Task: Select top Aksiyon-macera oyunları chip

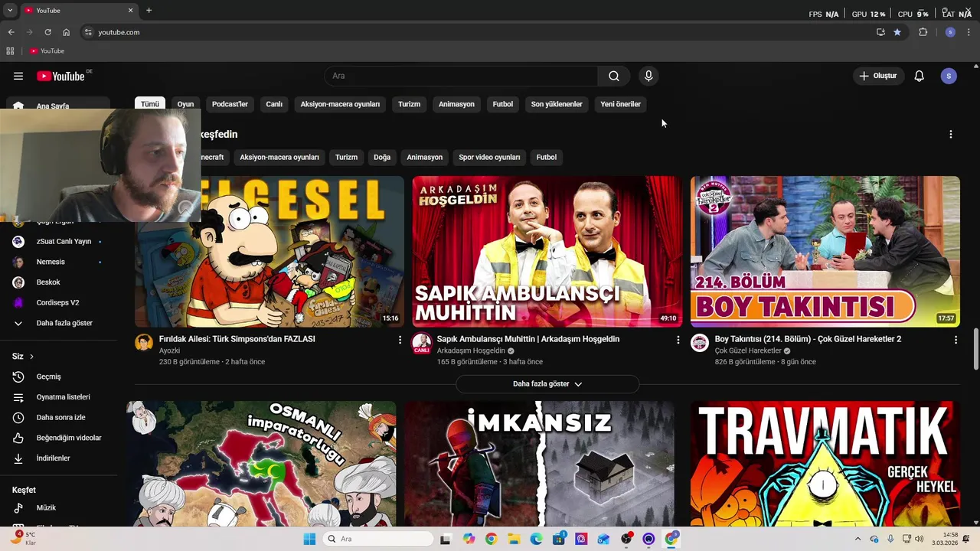Action: click(340, 104)
